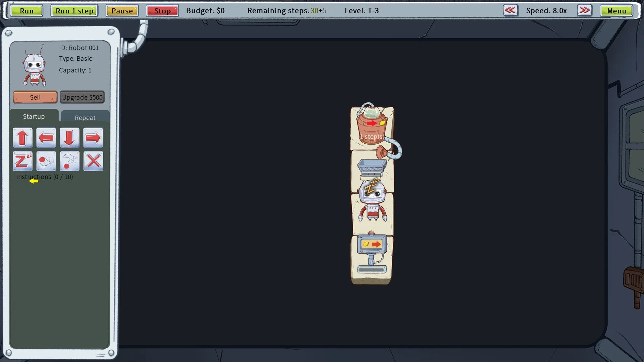Select the pick up item instruction
This screenshot has height=362, width=644.
[x=46, y=161]
